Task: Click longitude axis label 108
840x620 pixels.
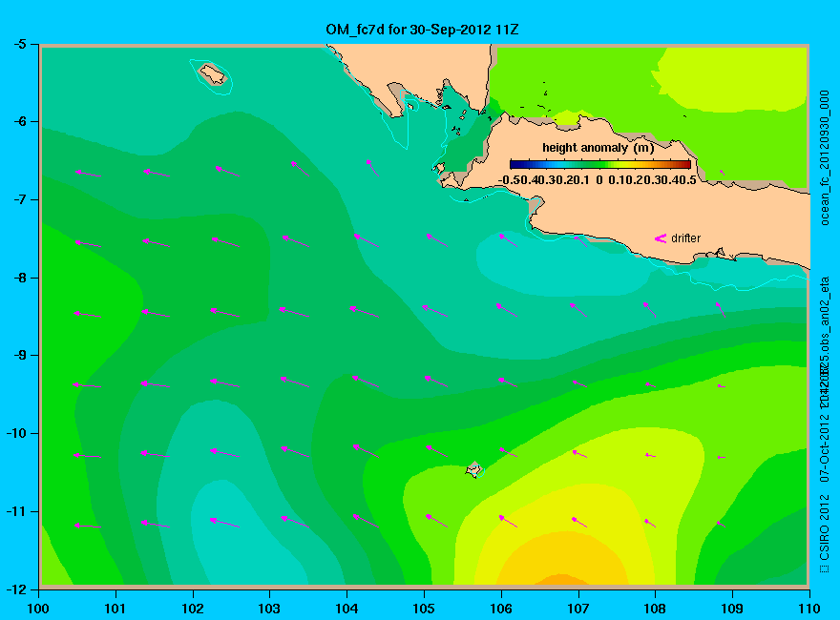Action: (x=655, y=609)
